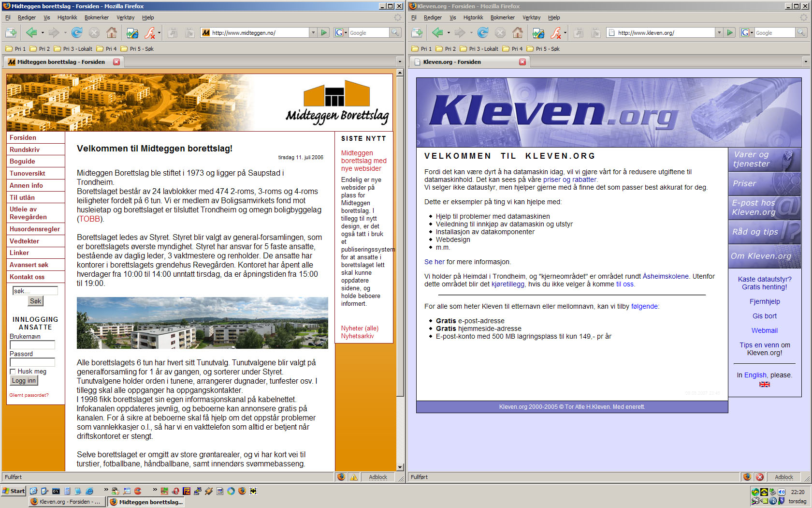Click the Back arrow in the Kleven.org window

click(437, 32)
